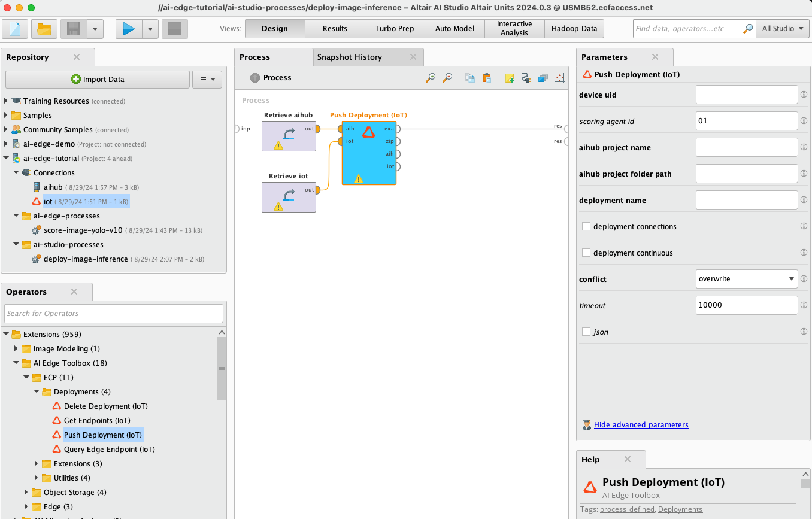Zoom out on the process canvas
Image resolution: width=812 pixels, height=519 pixels.
point(447,78)
